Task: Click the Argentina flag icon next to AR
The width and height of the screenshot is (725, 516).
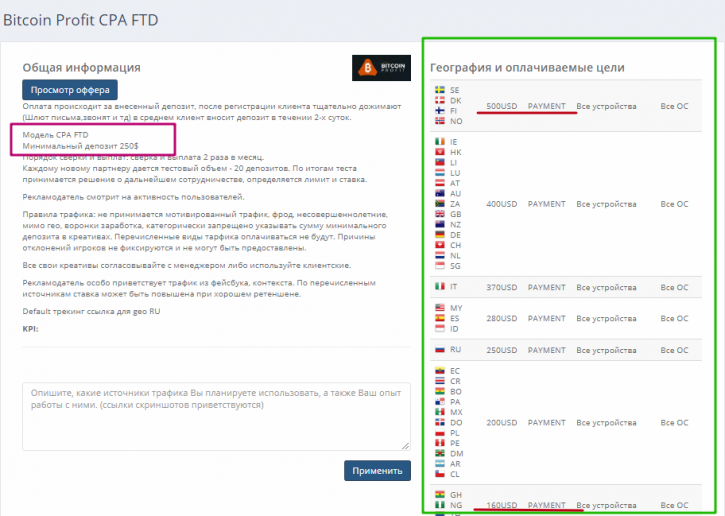Action: tap(440, 464)
